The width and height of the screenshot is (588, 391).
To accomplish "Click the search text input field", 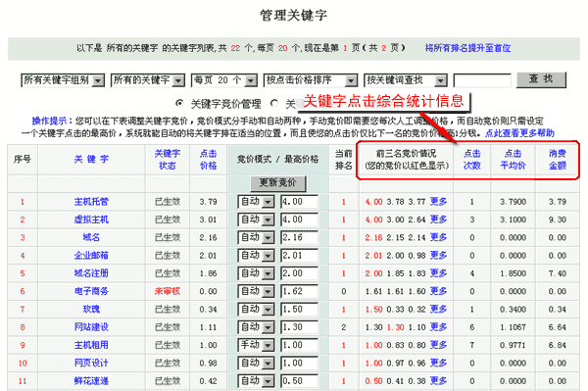I will pyautogui.click(x=482, y=80).
